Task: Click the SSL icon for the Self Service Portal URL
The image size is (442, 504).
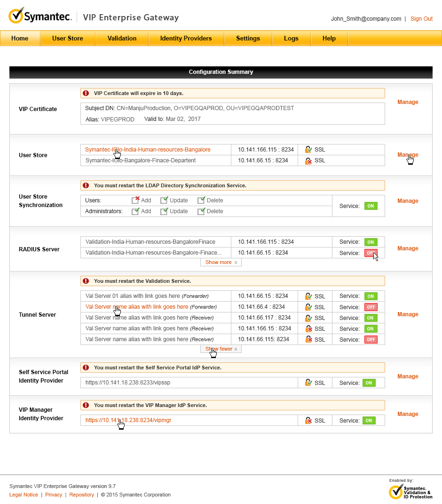Action: (308, 382)
